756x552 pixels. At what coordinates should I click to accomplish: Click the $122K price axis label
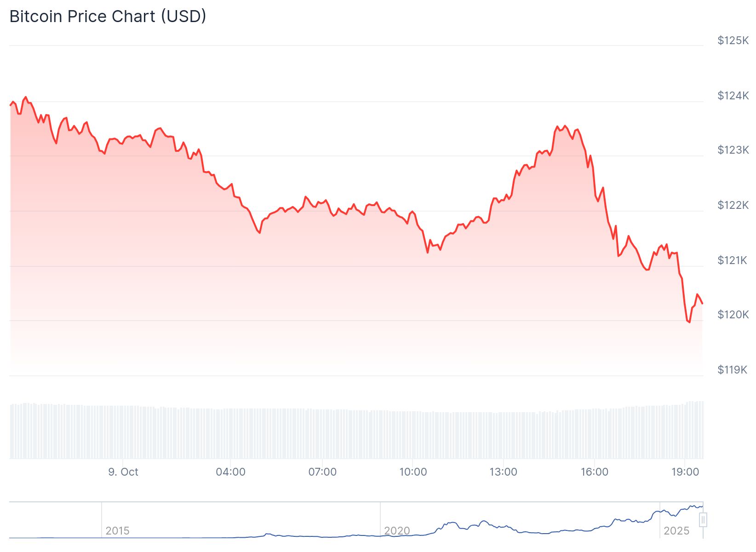[x=733, y=205]
